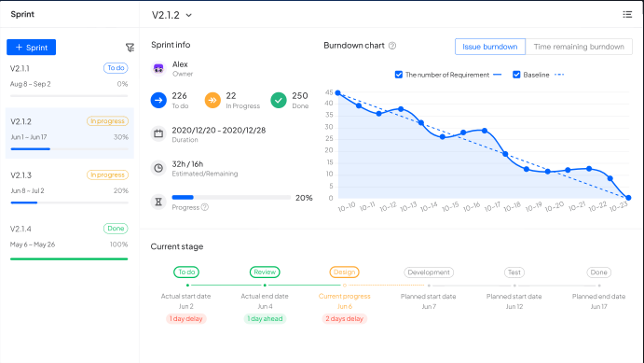The height and width of the screenshot is (363, 644).
Task: Click the + Sprint button
Action: (x=31, y=48)
